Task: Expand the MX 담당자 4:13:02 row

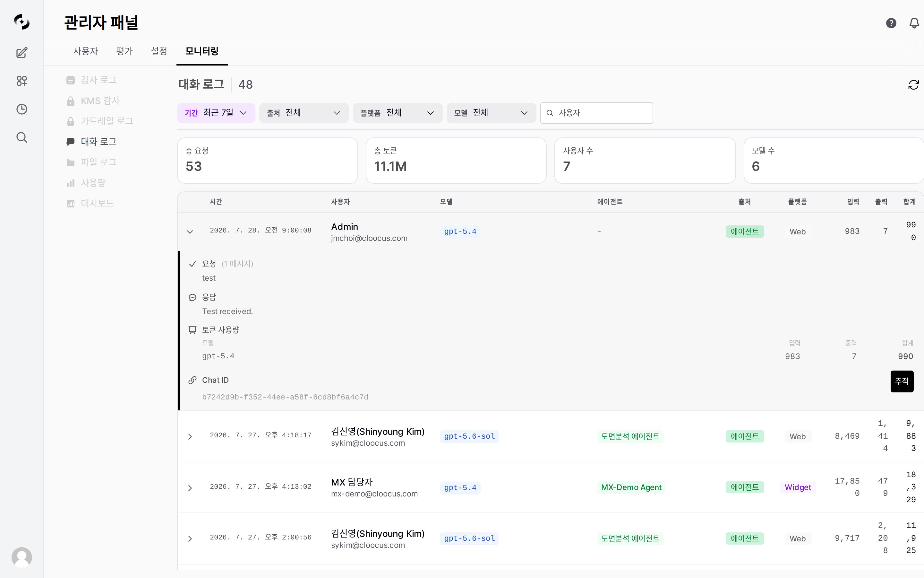Action: [190, 488]
